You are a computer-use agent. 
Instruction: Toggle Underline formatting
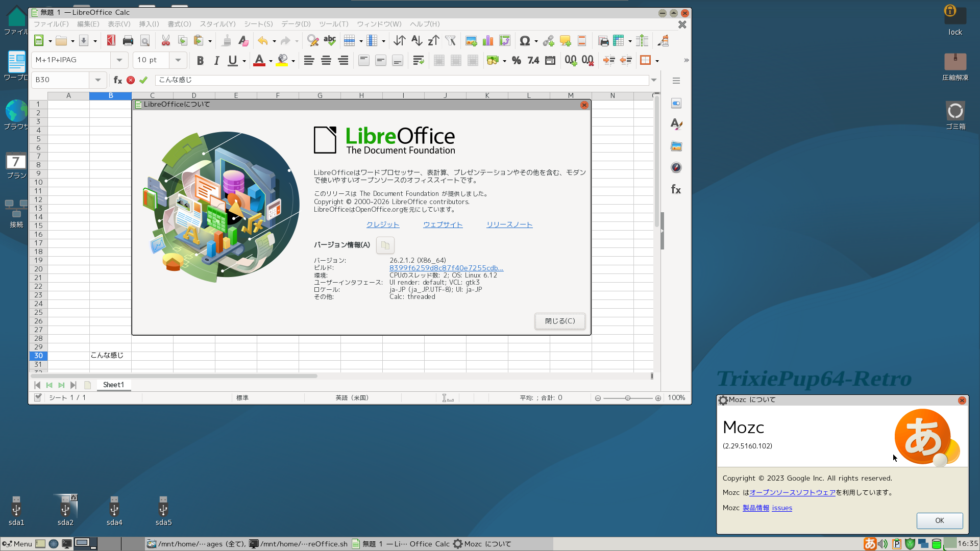(233, 60)
